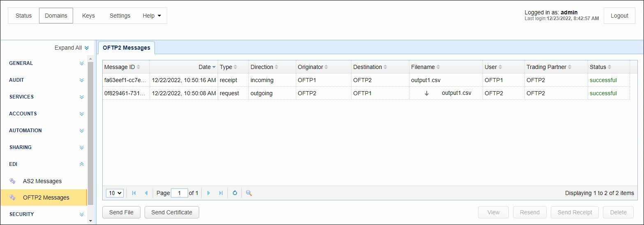Select AS2 Messages in sidebar

pyautogui.click(x=42, y=181)
